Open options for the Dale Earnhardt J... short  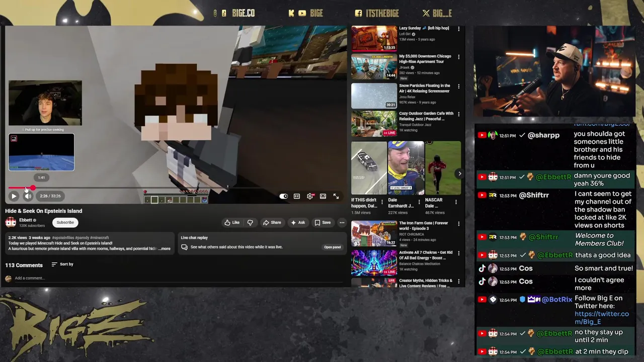click(419, 202)
